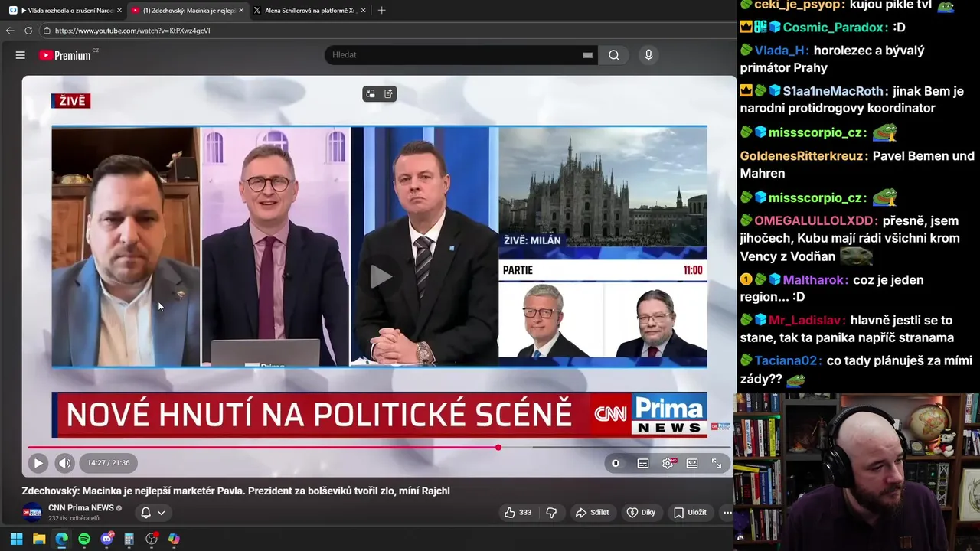The width and height of the screenshot is (980, 551).
Task: Open Copilot from taskbar
Action: (174, 539)
